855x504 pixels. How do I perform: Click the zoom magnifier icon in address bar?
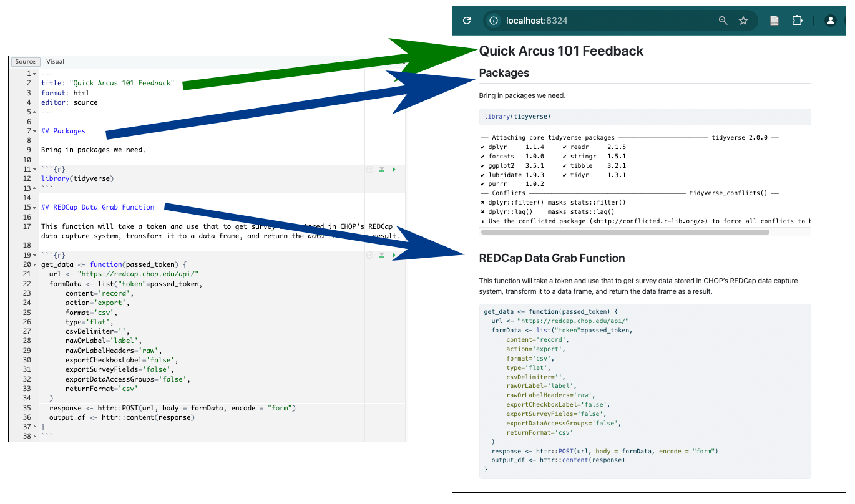coord(723,21)
